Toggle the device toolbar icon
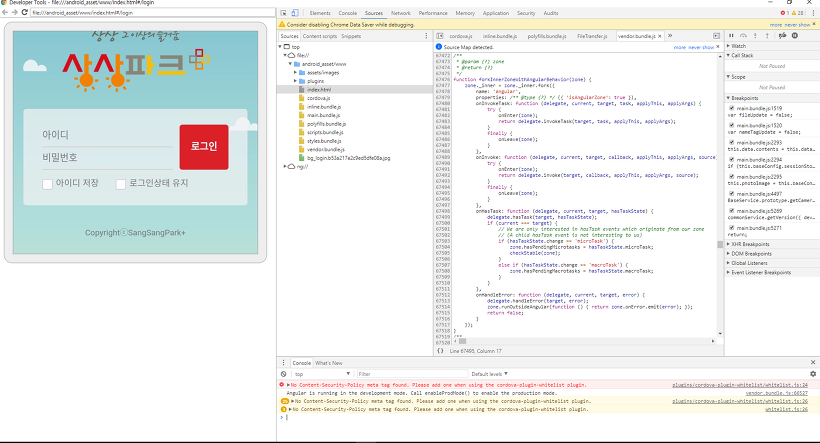The height and width of the screenshot is (443, 820). pos(295,13)
